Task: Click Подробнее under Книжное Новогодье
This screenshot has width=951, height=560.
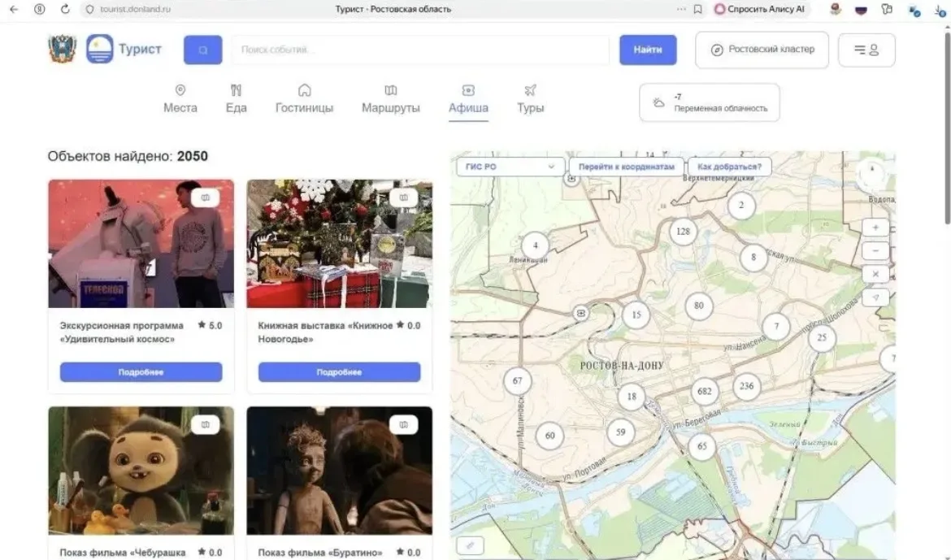Action: click(x=339, y=372)
